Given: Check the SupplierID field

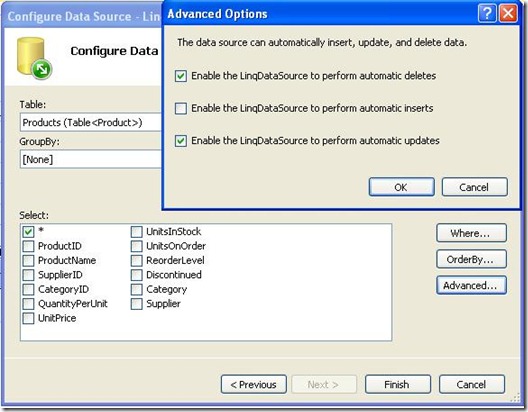Looking at the screenshot, I should [28, 275].
